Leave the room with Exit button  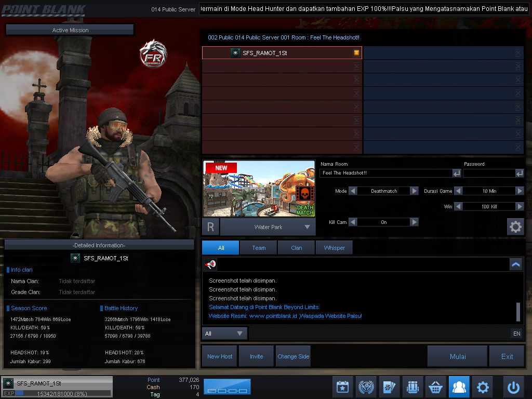tap(507, 356)
